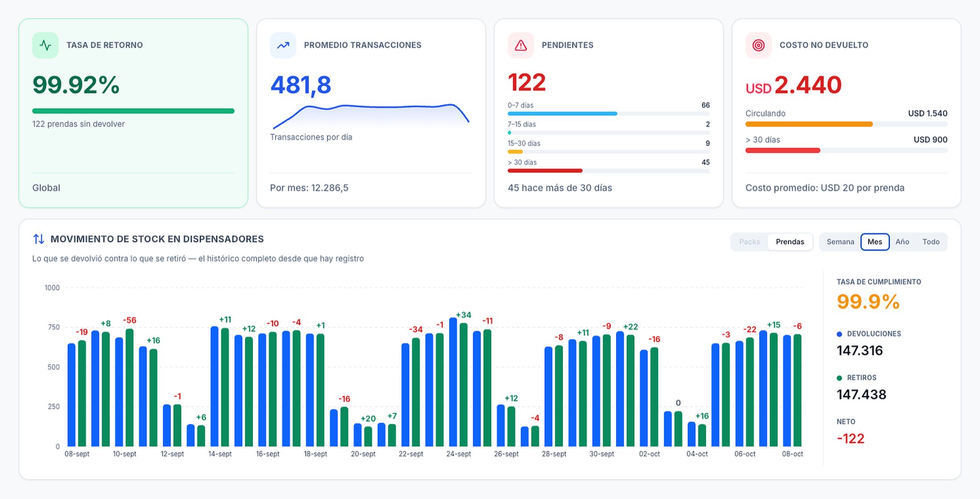The height and width of the screenshot is (499, 980).
Task: Click the green pulse icon beside Tasa de Retorno
Action: click(x=45, y=45)
